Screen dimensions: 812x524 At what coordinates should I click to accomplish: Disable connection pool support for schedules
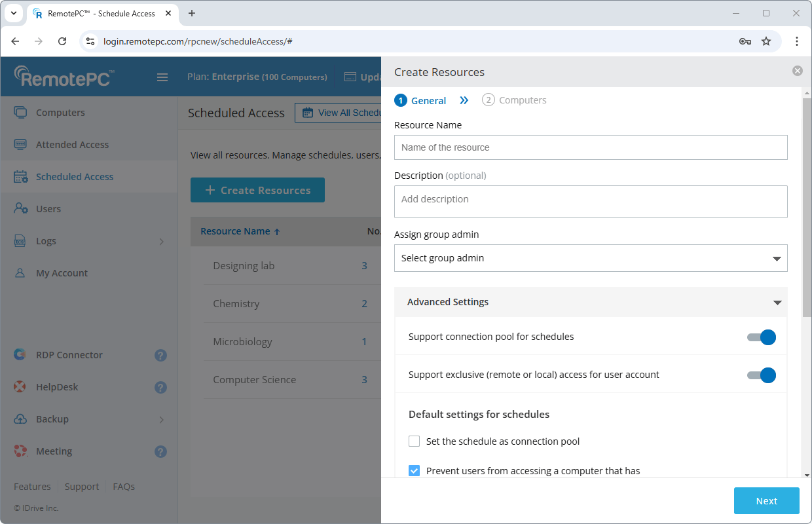click(x=761, y=337)
